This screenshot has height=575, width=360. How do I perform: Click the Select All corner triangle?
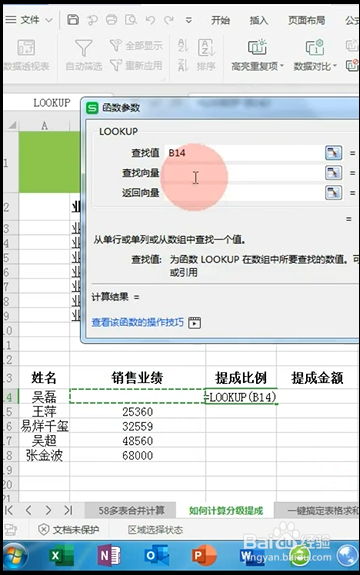coord(12,125)
